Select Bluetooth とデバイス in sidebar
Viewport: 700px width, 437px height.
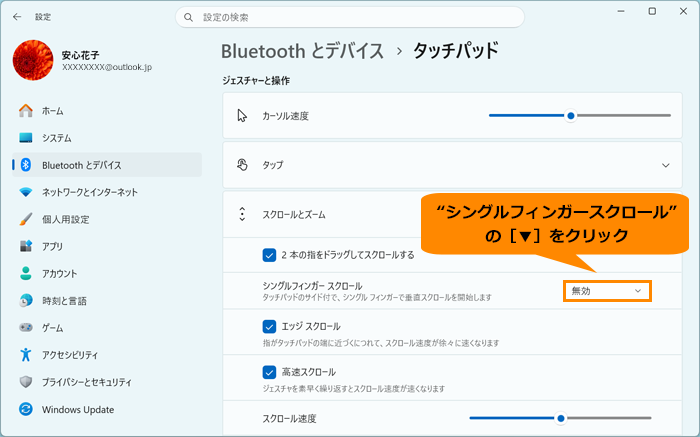click(107, 165)
